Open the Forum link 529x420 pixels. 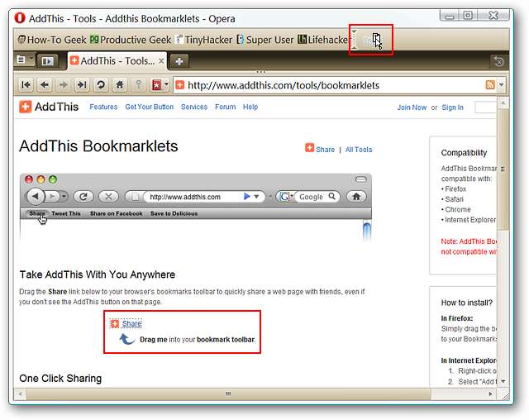click(x=226, y=107)
